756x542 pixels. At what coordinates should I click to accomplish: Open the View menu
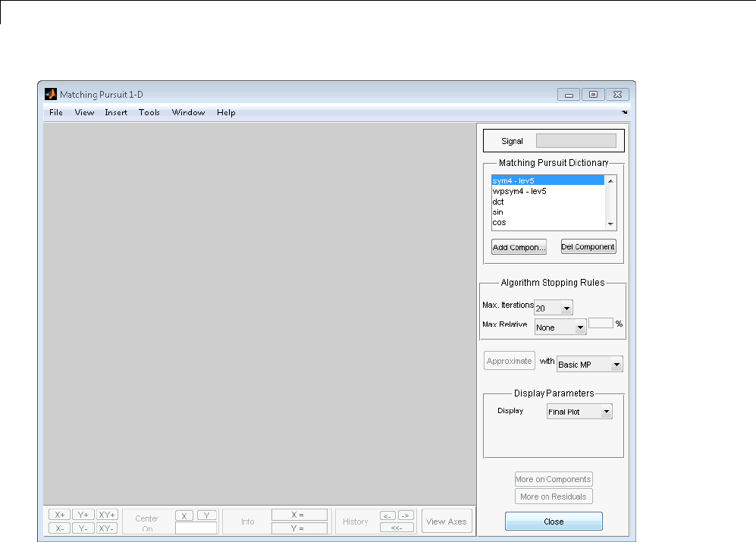[84, 112]
